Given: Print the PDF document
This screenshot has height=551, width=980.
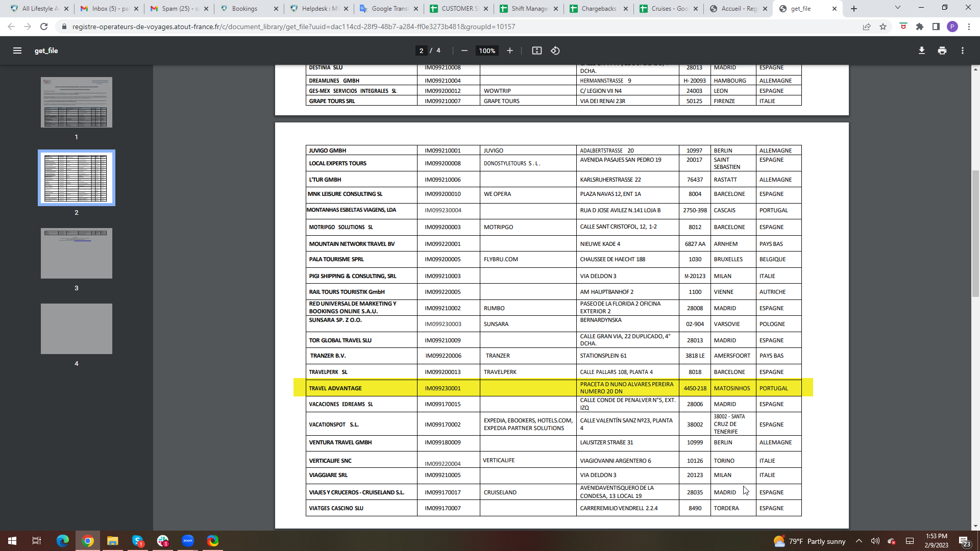Looking at the screenshot, I should (x=942, y=51).
